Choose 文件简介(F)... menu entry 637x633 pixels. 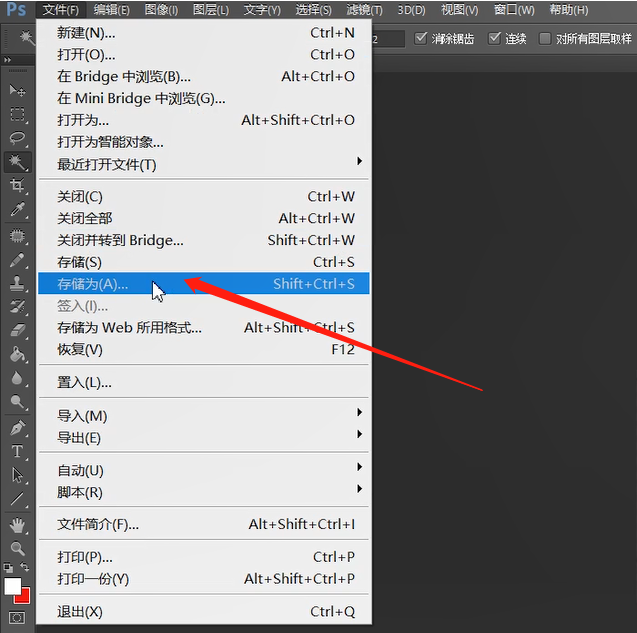click(x=203, y=524)
